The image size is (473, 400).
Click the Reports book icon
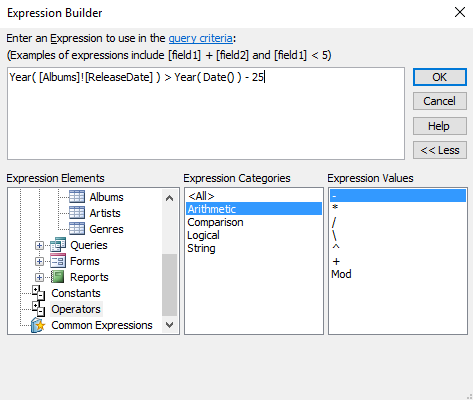58,277
